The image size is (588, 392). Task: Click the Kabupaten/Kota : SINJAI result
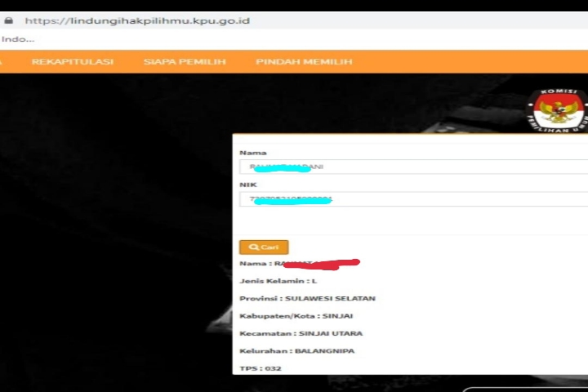[296, 316]
